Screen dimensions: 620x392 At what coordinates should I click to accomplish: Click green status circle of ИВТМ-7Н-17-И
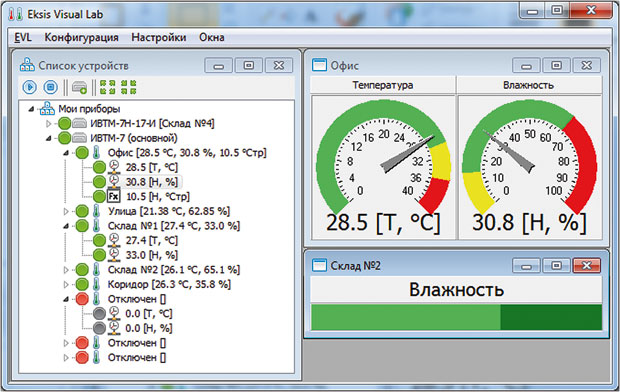tap(64, 123)
